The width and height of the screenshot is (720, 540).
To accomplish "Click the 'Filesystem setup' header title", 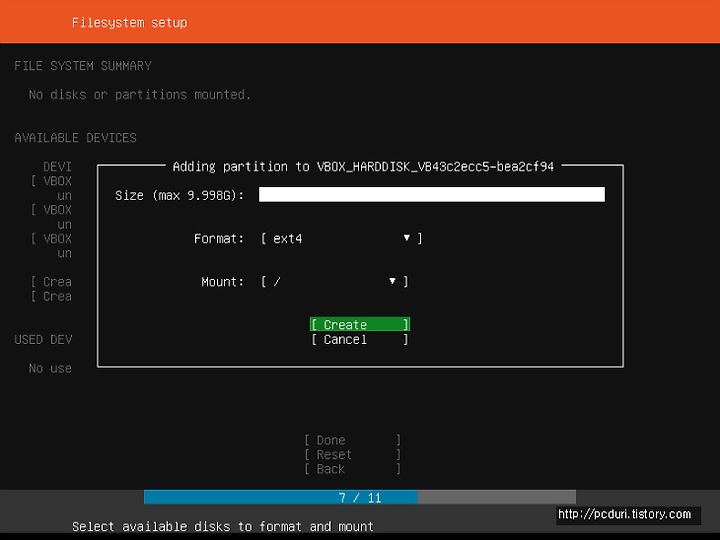I will click(x=129, y=22).
